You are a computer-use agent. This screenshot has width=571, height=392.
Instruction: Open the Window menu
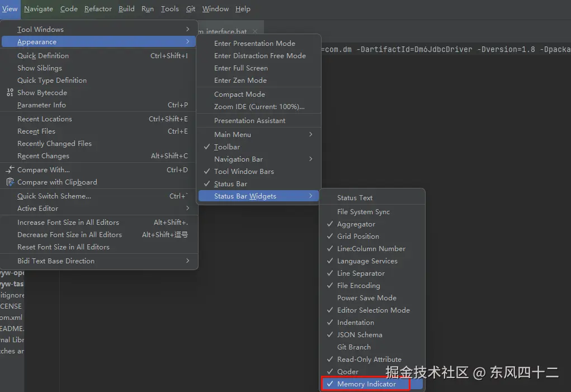(x=215, y=8)
